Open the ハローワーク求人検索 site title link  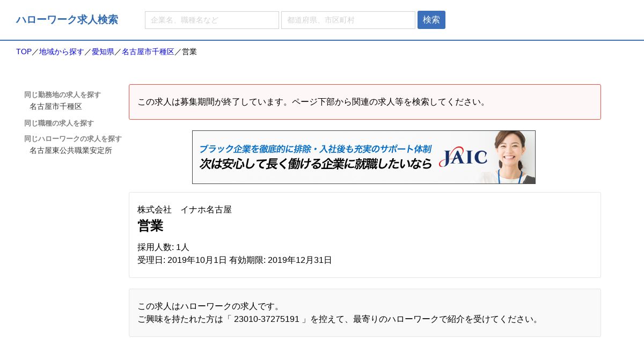pyautogui.click(x=67, y=20)
